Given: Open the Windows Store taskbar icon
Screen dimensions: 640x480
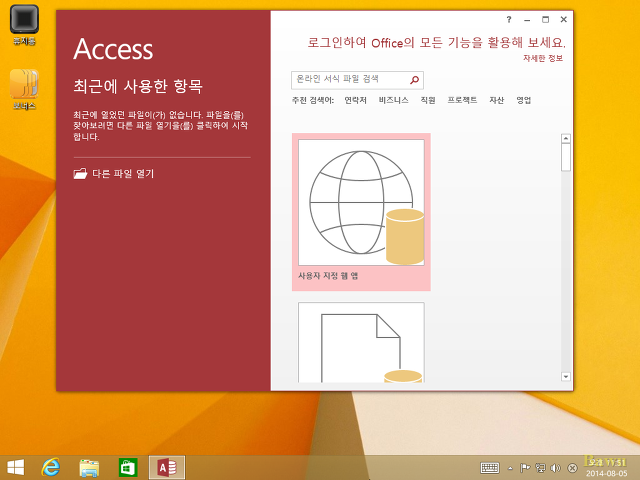Looking at the screenshot, I should pos(128,467).
